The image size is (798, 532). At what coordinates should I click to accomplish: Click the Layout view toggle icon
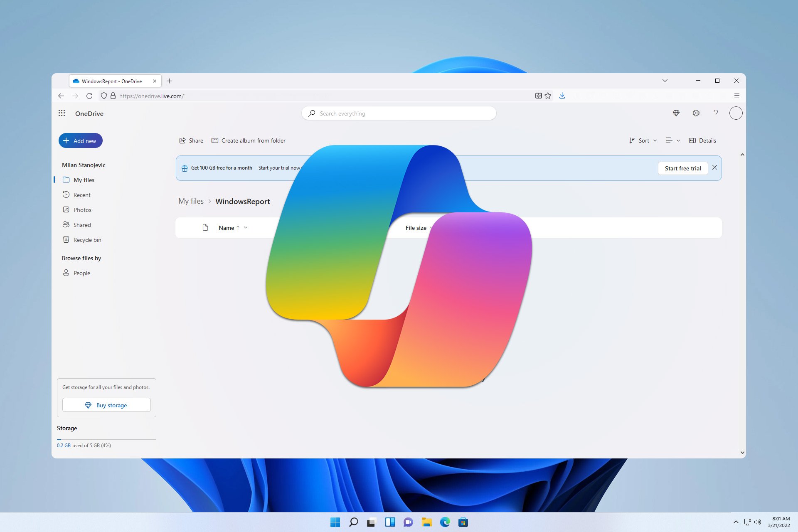click(x=669, y=140)
